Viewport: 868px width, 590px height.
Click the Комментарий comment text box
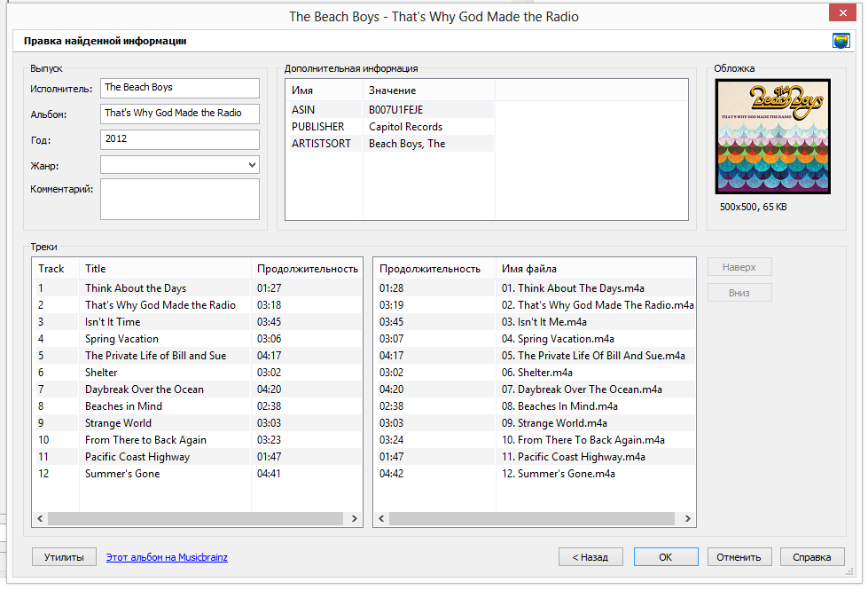click(x=180, y=199)
